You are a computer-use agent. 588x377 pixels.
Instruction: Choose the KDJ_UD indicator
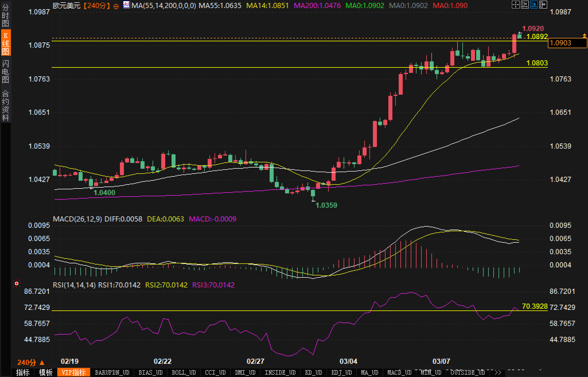pyautogui.click(x=342, y=373)
